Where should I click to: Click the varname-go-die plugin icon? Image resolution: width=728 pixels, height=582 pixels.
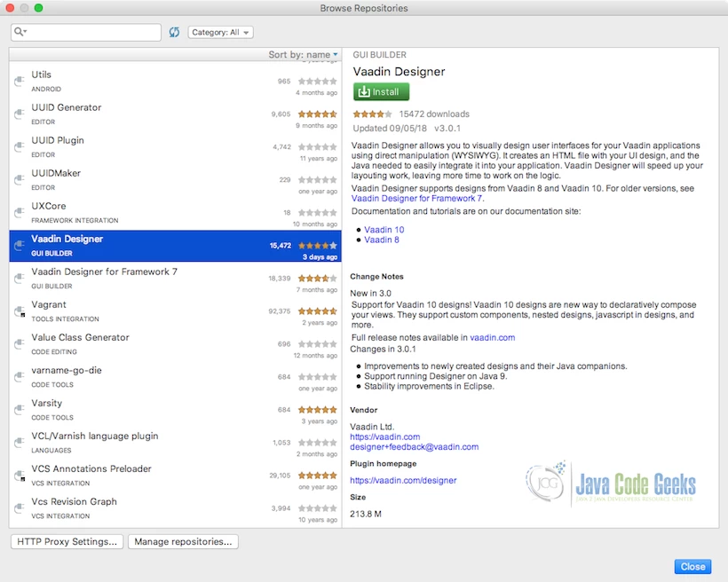coord(19,377)
